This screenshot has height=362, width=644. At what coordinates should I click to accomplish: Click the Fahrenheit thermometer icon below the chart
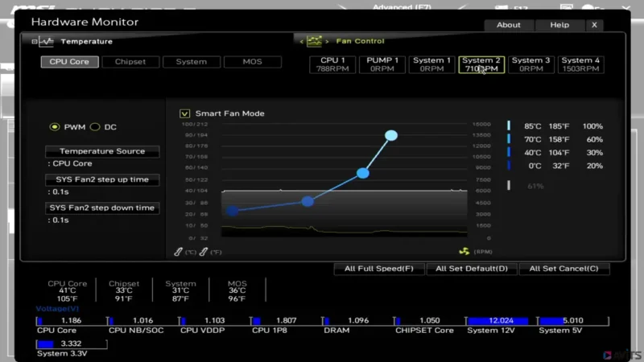[x=204, y=252]
